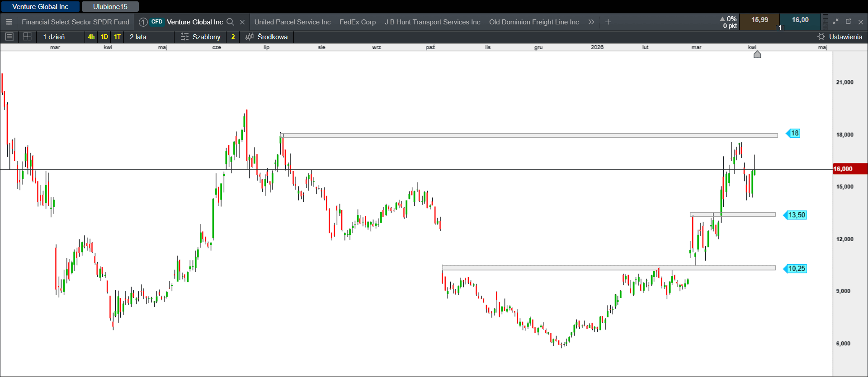Toggle the 1D timeframe shortcut

pyautogui.click(x=104, y=37)
